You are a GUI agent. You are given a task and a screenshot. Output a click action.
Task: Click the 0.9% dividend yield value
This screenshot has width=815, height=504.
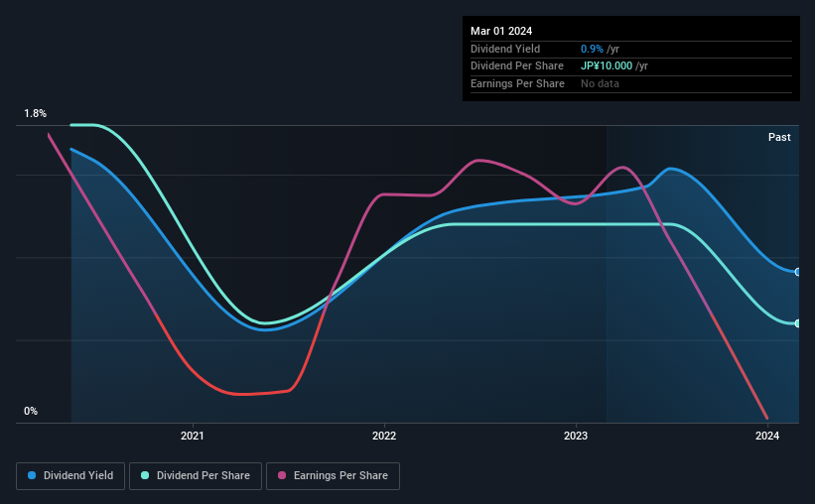click(592, 49)
